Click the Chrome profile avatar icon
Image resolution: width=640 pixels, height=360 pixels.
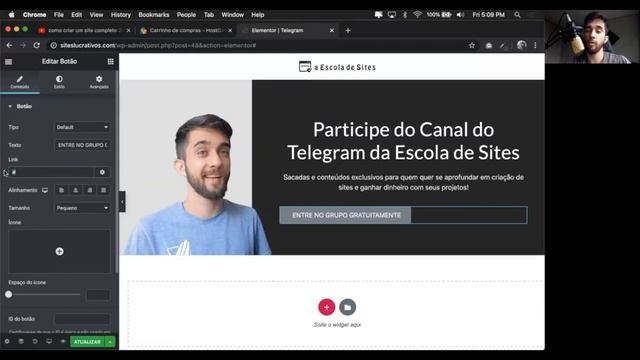[x=521, y=45]
